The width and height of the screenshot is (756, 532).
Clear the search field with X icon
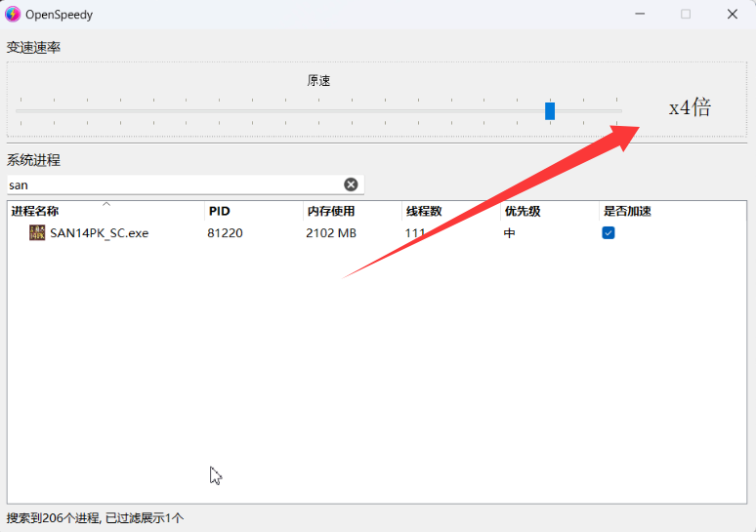351,184
